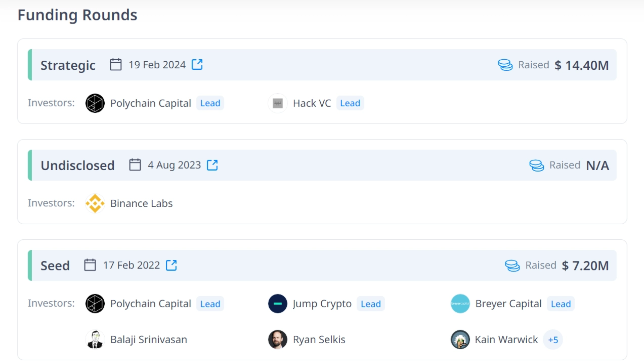Open Jump Crypto investor page
The image size is (644, 362).
pos(322,304)
